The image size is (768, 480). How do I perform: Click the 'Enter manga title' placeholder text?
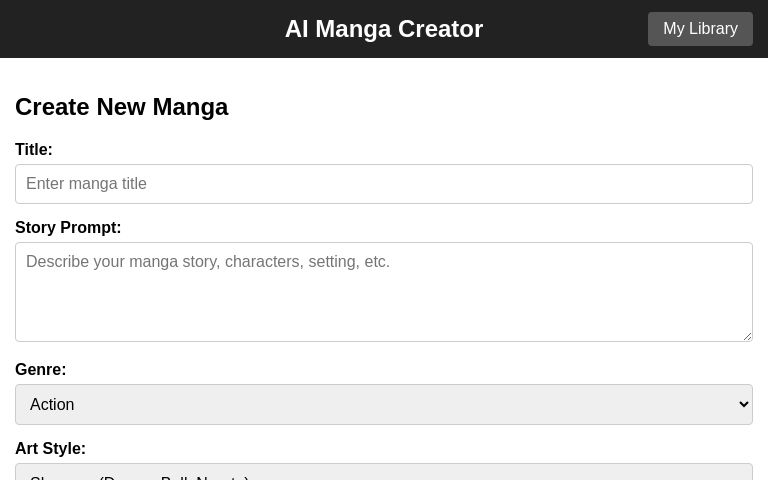click(87, 184)
